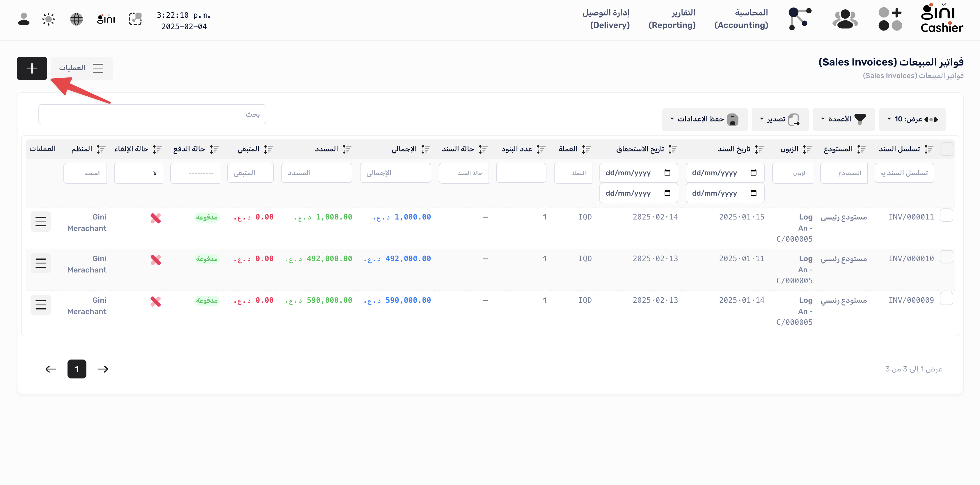
Task: Sort by تسلسل السند column icon
Action: (928, 149)
